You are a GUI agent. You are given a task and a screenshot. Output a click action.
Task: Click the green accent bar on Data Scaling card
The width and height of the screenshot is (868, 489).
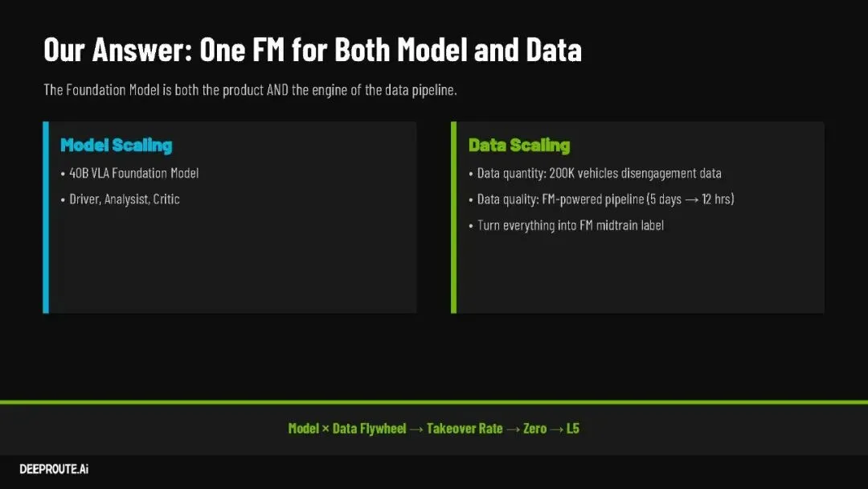[453, 217]
